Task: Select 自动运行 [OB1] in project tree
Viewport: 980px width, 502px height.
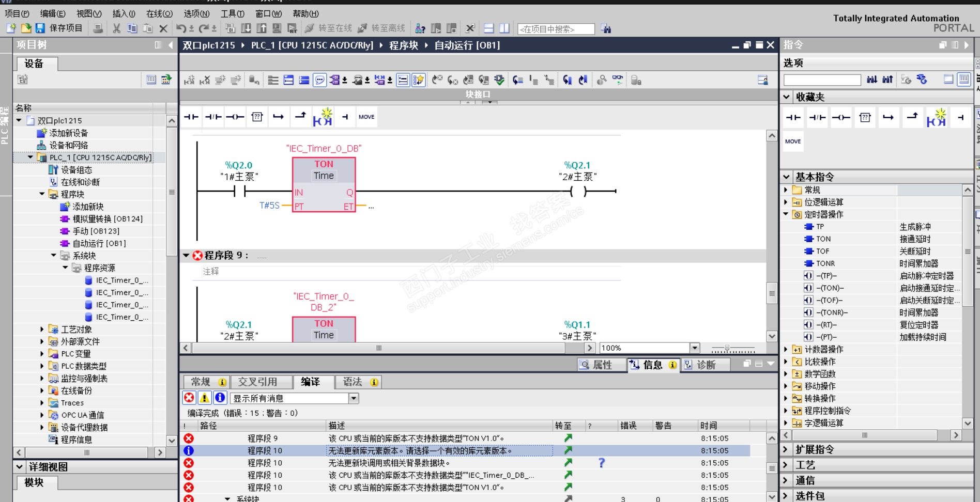Action: [x=99, y=243]
